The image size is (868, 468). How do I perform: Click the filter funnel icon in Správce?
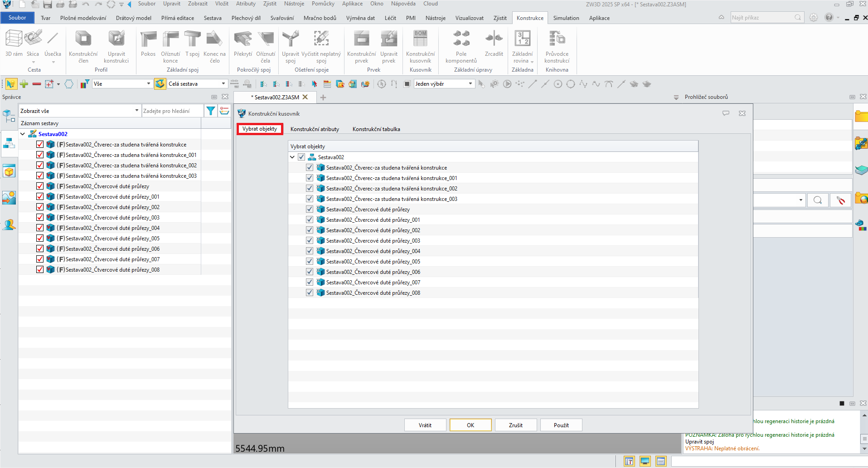(211, 111)
